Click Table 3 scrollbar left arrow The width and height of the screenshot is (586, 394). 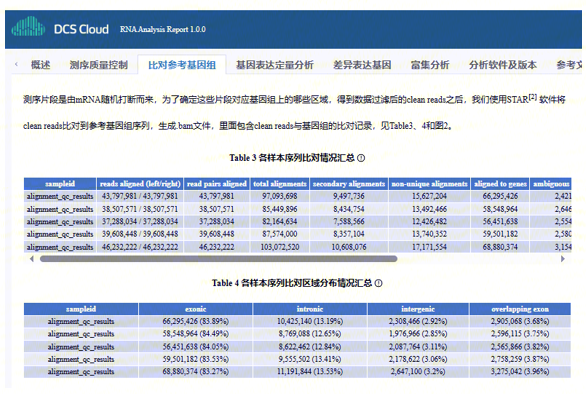(31, 259)
